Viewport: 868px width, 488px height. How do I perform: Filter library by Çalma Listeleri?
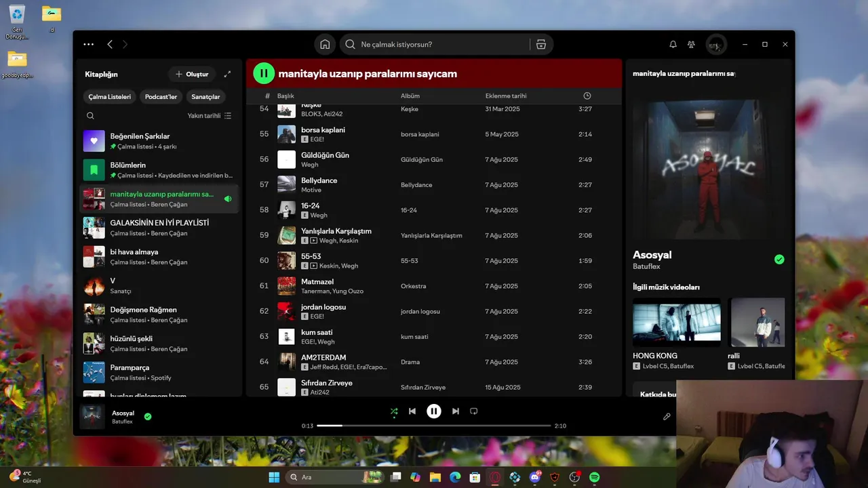click(x=110, y=97)
